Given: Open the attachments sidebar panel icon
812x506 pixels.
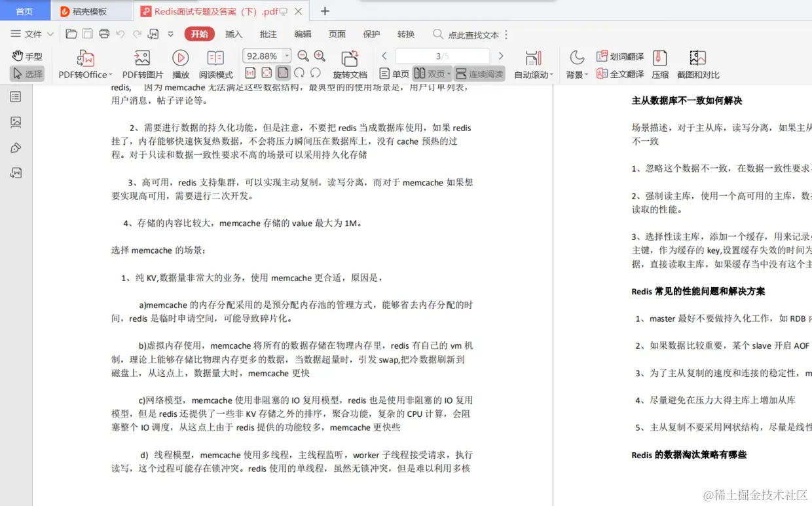Looking at the screenshot, I should coord(16,172).
